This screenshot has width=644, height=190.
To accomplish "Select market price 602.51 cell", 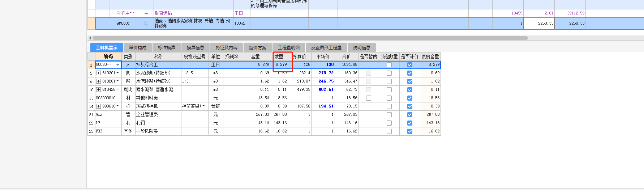I will point(323,90).
